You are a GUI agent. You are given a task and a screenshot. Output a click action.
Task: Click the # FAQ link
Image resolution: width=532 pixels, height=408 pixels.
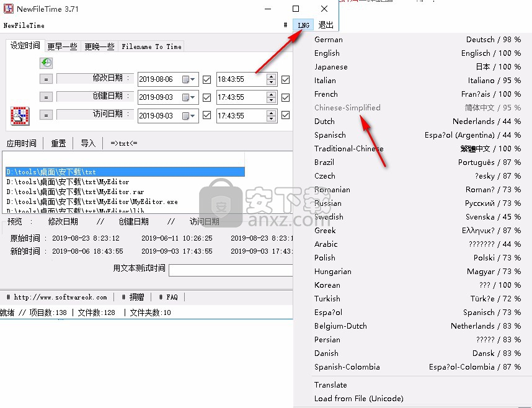(x=168, y=298)
